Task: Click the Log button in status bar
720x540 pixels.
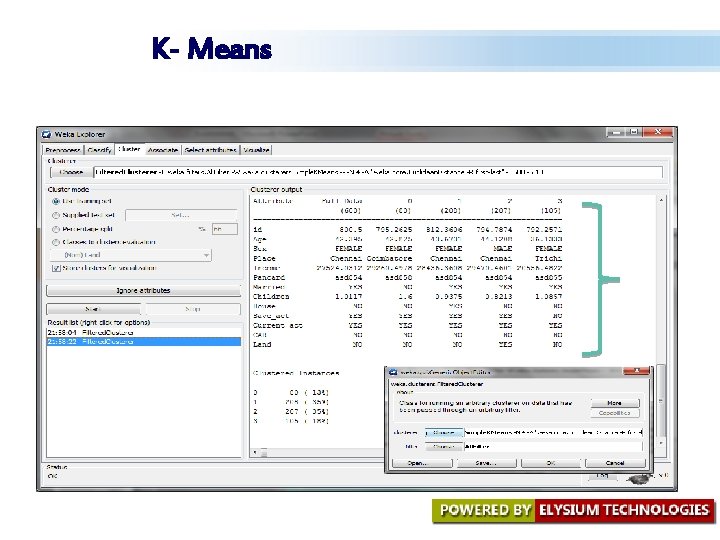Action: point(602,477)
